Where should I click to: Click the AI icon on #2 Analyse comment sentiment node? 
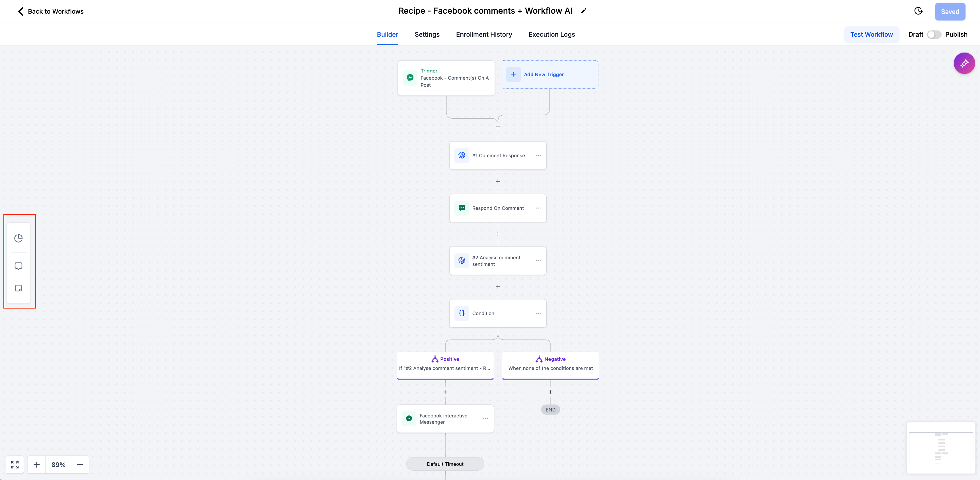coord(462,260)
